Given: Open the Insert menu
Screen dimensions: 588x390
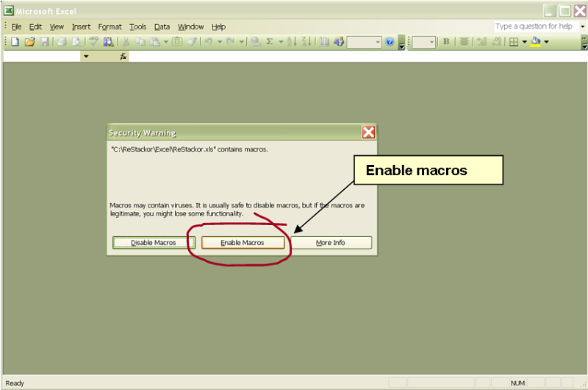Looking at the screenshot, I should (x=81, y=26).
